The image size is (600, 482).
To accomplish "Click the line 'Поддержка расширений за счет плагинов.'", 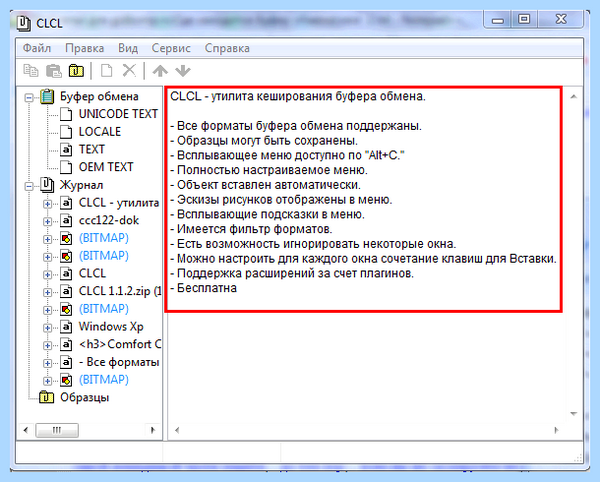I will (x=292, y=274).
